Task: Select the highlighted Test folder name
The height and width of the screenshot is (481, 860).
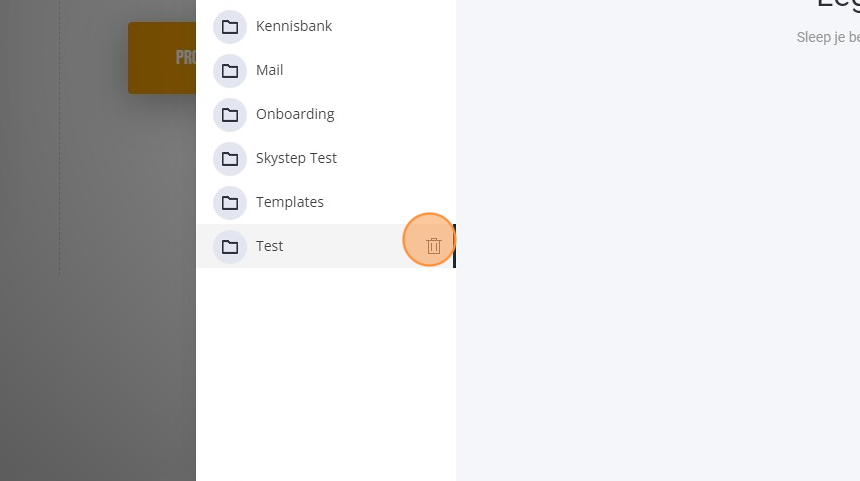Action: (269, 246)
